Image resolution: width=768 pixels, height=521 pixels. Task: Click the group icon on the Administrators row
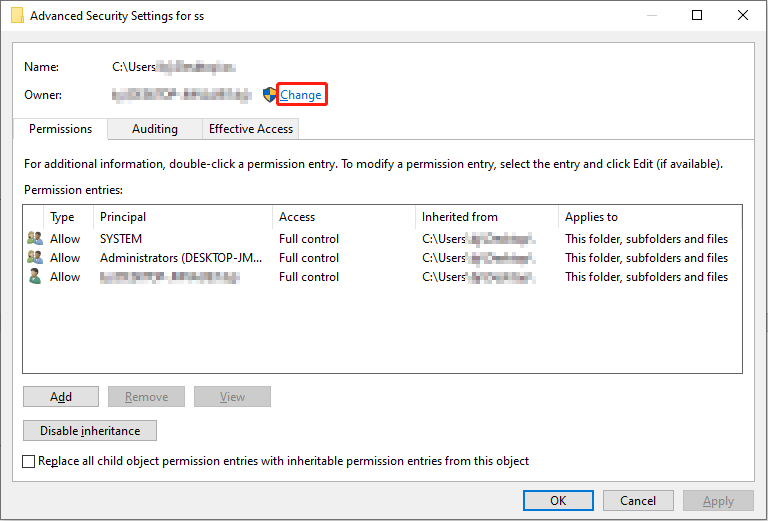pyautogui.click(x=35, y=258)
